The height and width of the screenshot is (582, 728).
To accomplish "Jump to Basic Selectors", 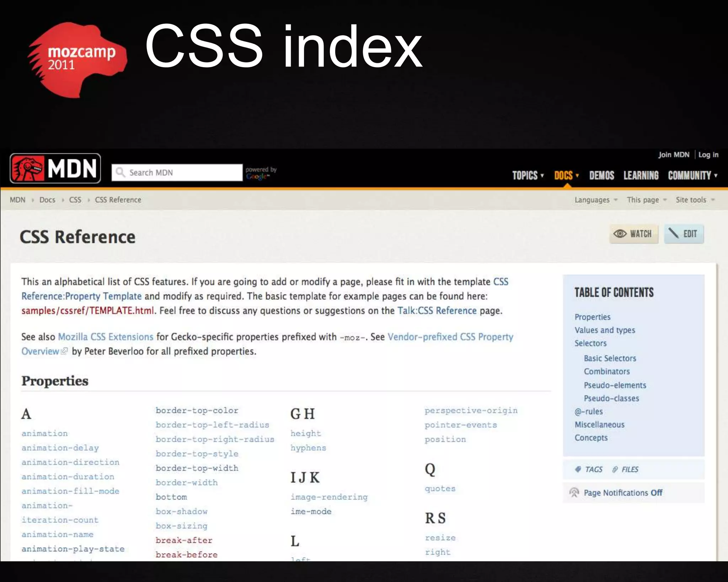I will (x=610, y=358).
